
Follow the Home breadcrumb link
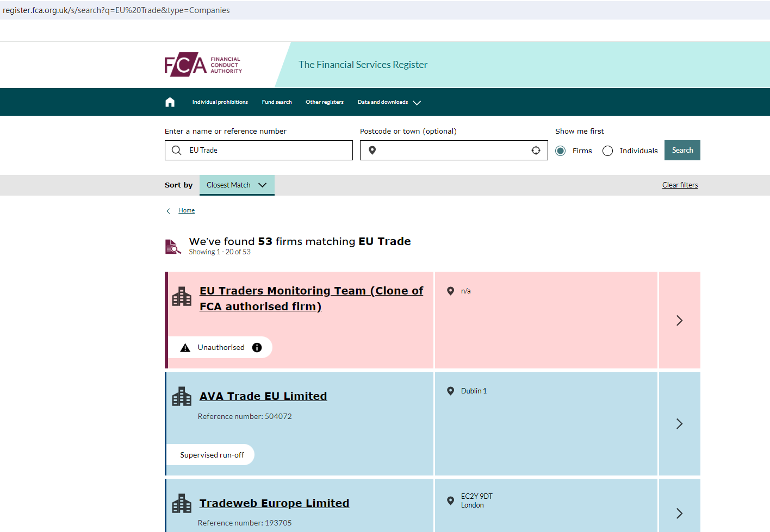(x=187, y=211)
